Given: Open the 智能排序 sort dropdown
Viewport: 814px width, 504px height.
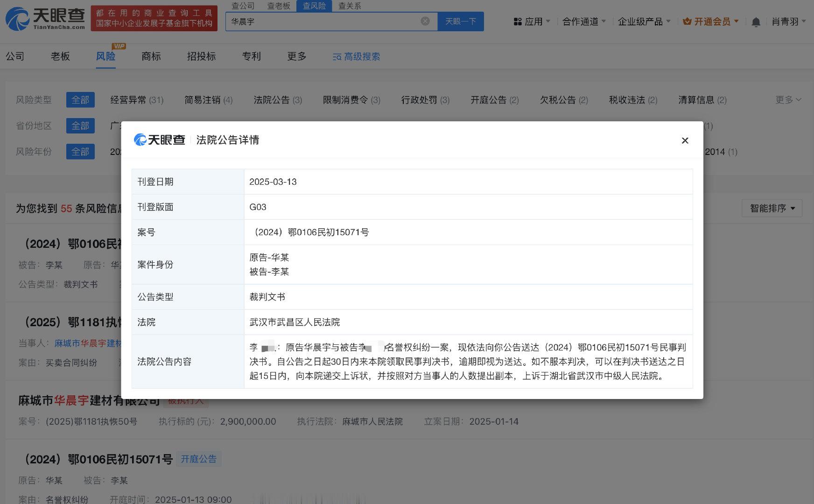Looking at the screenshot, I should pyautogui.click(x=772, y=208).
